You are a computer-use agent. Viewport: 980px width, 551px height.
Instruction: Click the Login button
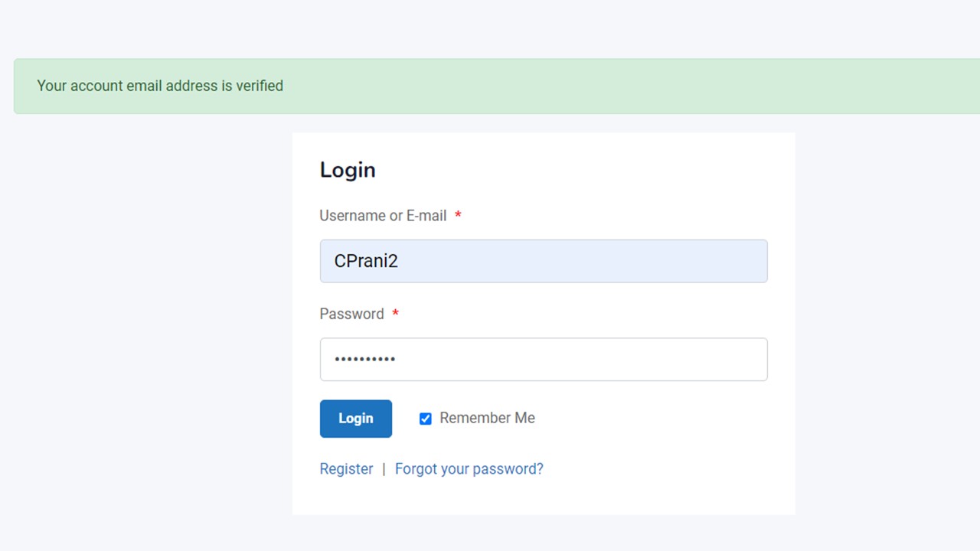[355, 419]
